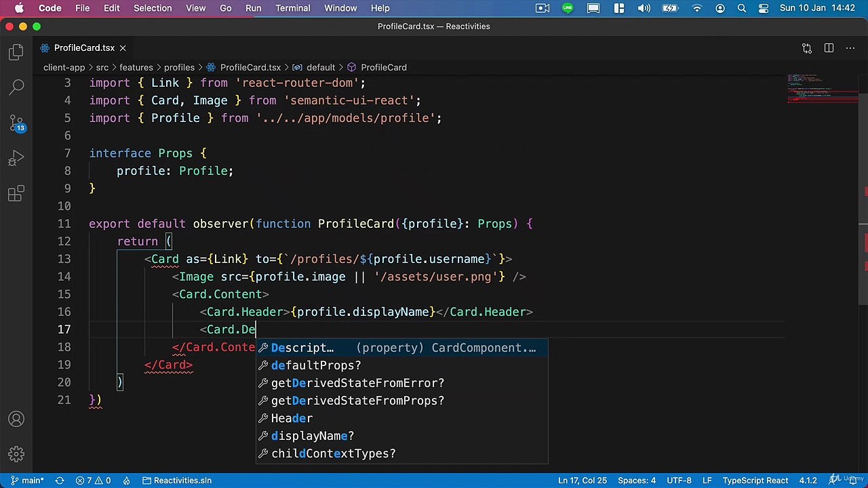Open the Run menu
The width and height of the screenshot is (868, 488).
254,8
